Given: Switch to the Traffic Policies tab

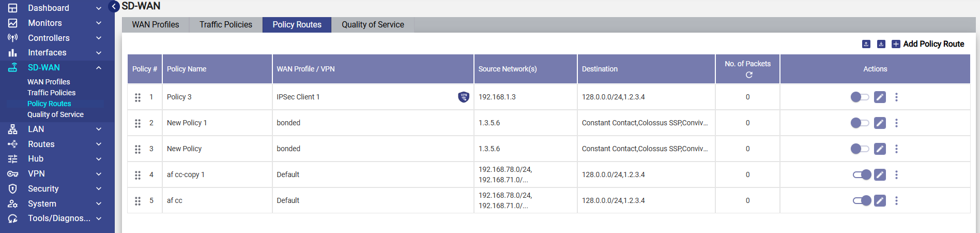Looking at the screenshot, I should coord(226,24).
